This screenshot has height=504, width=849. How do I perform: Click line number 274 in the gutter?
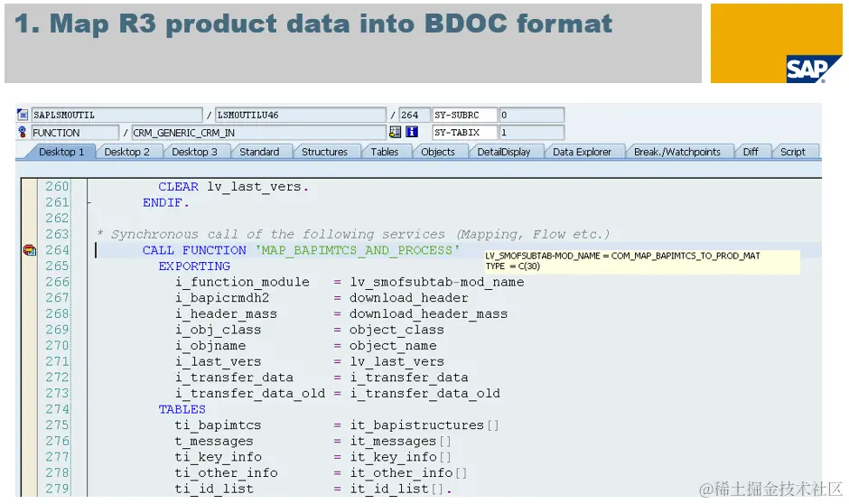[57, 409]
